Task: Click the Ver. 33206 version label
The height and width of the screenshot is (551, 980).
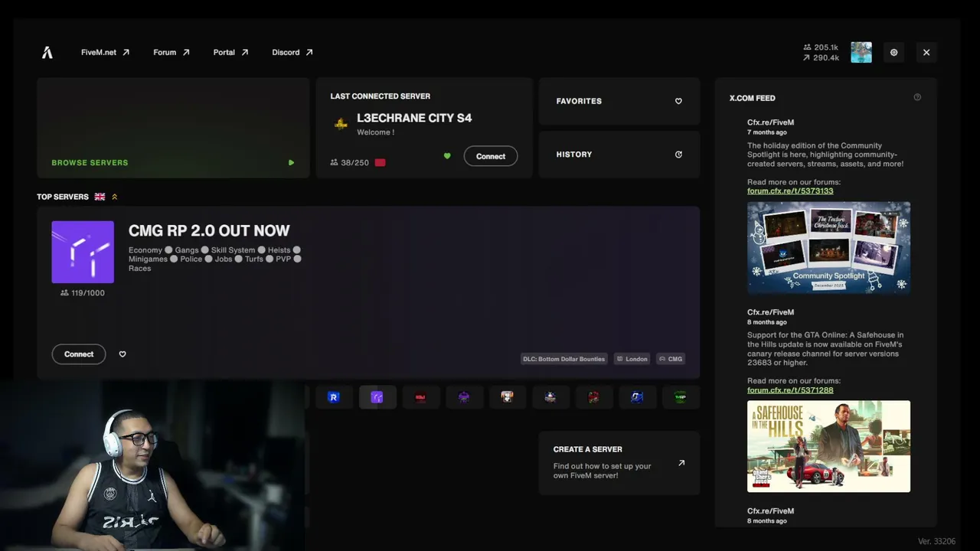Action: (936, 541)
